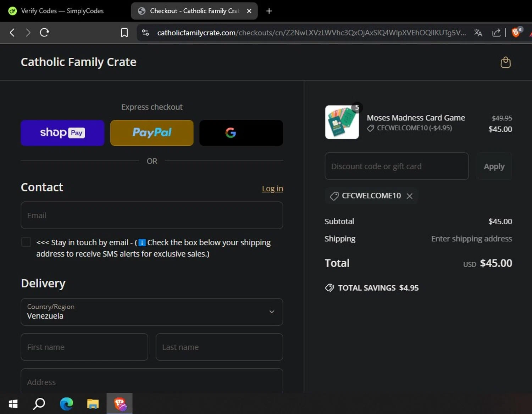Click the struck-through $49.95 price
Screen dimensions: 532x414
point(502,118)
